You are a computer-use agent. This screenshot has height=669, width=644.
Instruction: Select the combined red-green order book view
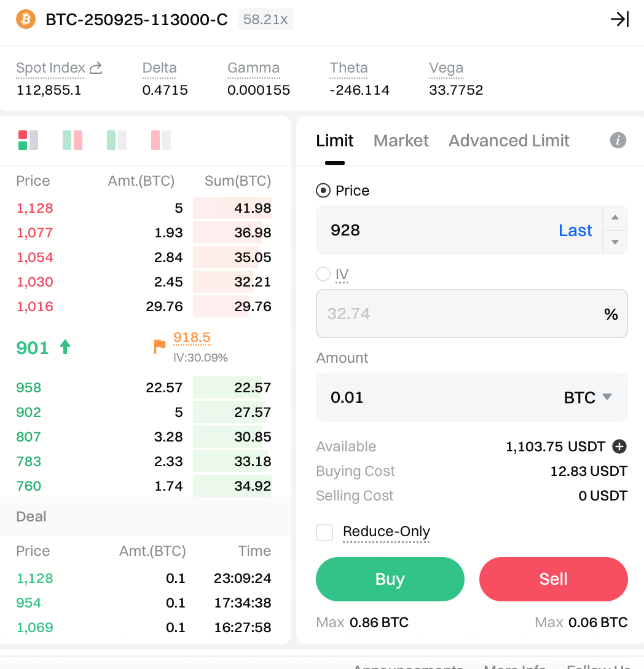coord(28,140)
